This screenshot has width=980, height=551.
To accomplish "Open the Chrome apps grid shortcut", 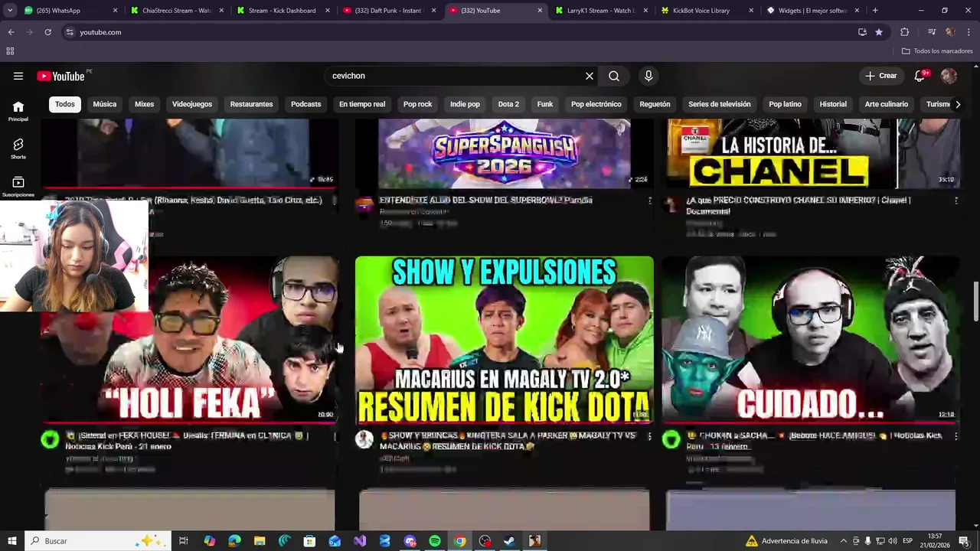I will pyautogui.click(x=10, y=51).
